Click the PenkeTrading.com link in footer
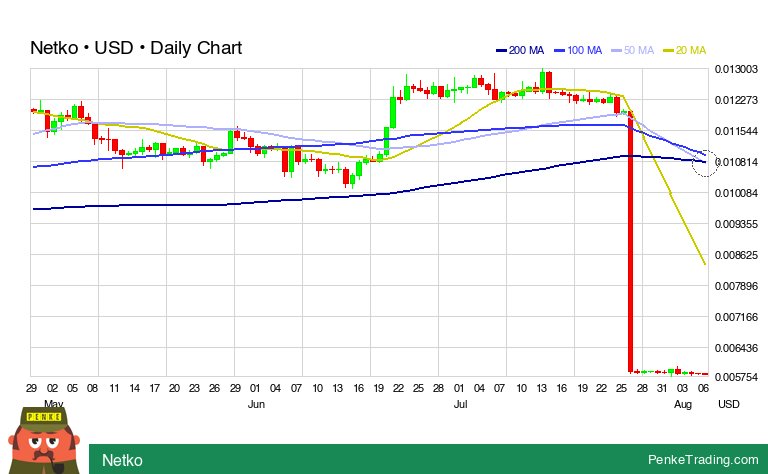Screen dimensions: 768x474 coord(703,460)
